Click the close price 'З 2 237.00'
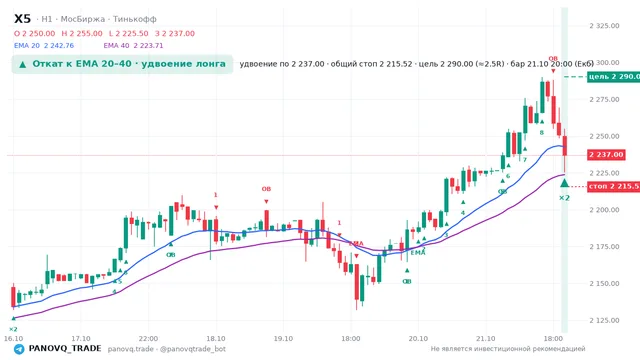640x360 pixels. pos(175,33)
